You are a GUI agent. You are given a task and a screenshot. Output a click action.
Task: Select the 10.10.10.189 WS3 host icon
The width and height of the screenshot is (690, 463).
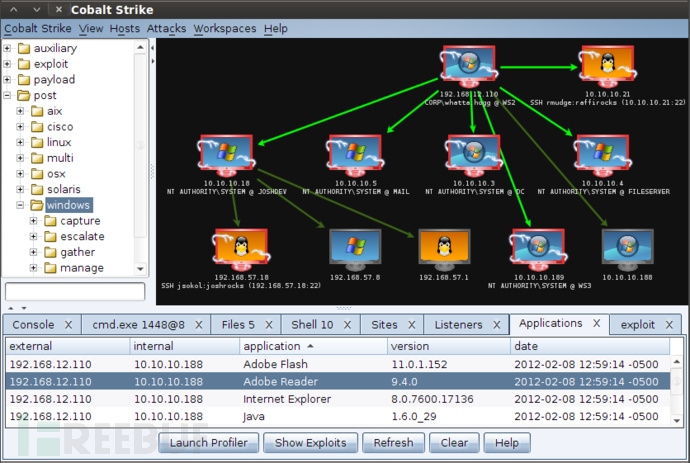[539, 249]
